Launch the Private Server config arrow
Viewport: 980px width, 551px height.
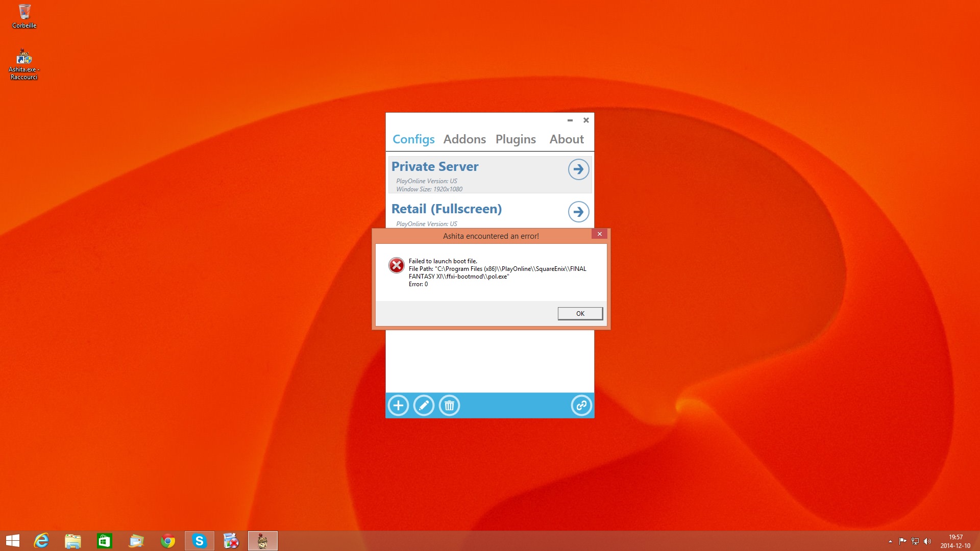(578, 169)
